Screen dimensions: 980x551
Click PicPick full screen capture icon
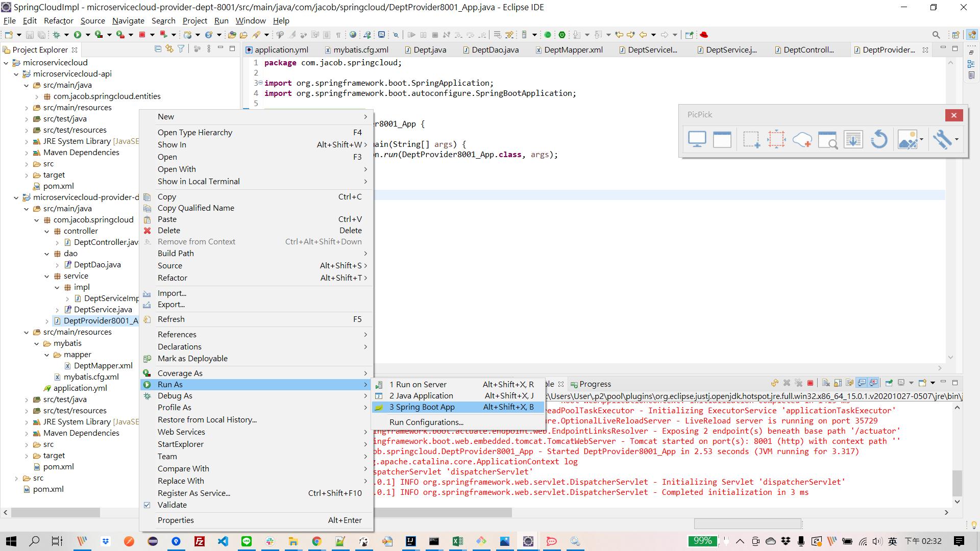(697, 139)
